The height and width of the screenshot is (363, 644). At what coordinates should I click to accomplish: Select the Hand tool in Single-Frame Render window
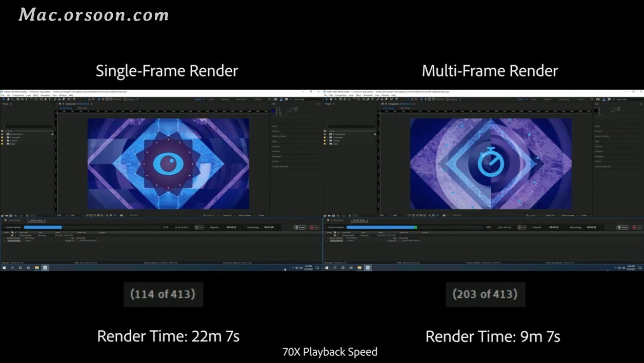pos(7,99)
